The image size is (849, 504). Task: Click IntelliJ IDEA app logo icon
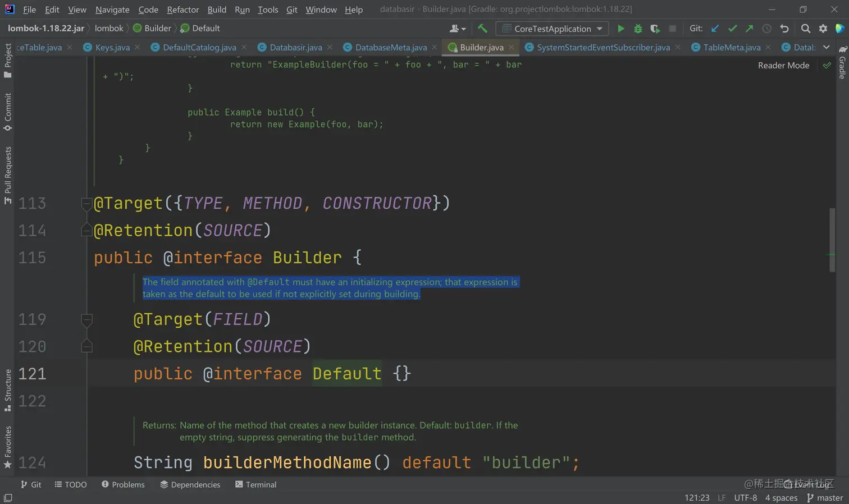pos(10,9)
